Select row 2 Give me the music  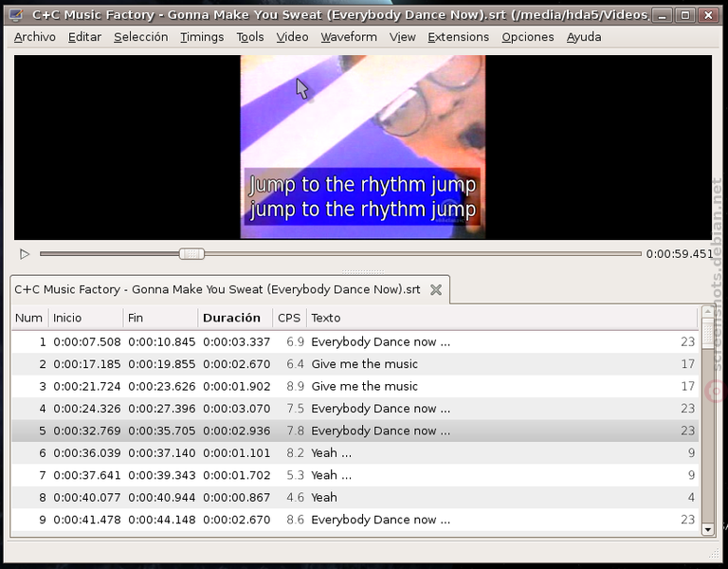pyautogui.click(x=355, y=364)
